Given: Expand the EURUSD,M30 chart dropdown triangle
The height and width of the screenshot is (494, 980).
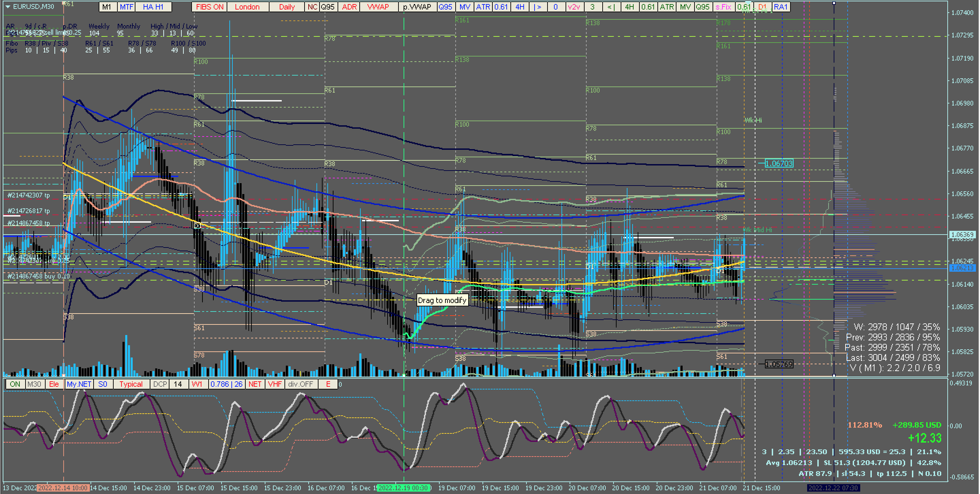Looking at the screenshot, I should (7, 6).
